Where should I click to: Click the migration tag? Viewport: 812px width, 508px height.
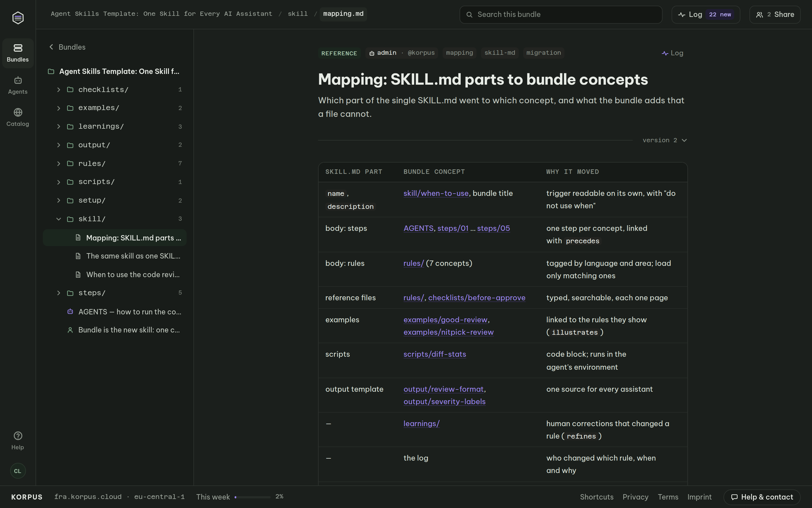(x=543, y=53)
